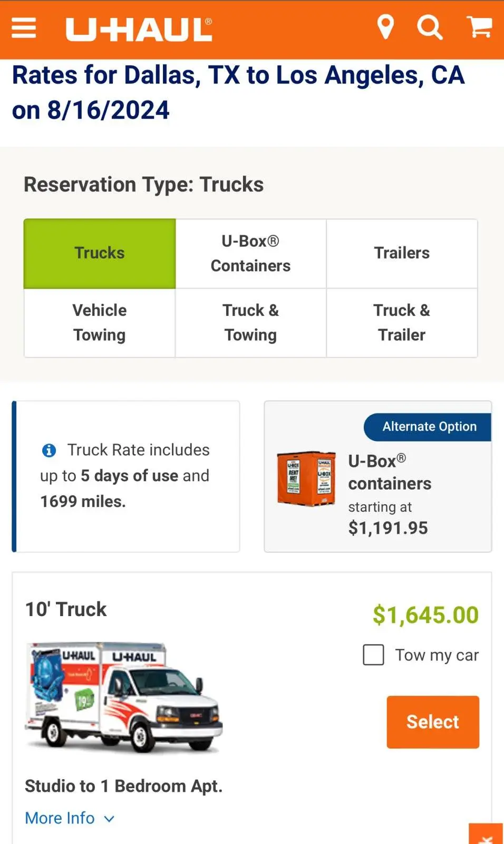Expand More Info for 10' Truck

[x=60, y=818]
